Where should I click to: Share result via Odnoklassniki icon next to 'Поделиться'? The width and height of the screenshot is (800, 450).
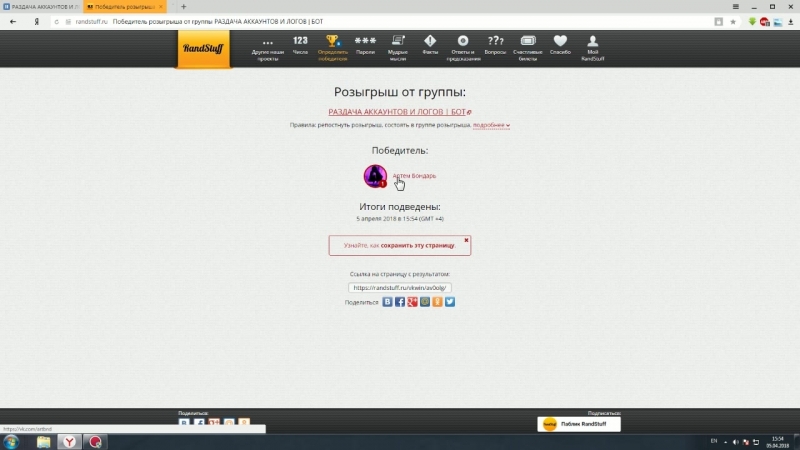pos(437,302)
